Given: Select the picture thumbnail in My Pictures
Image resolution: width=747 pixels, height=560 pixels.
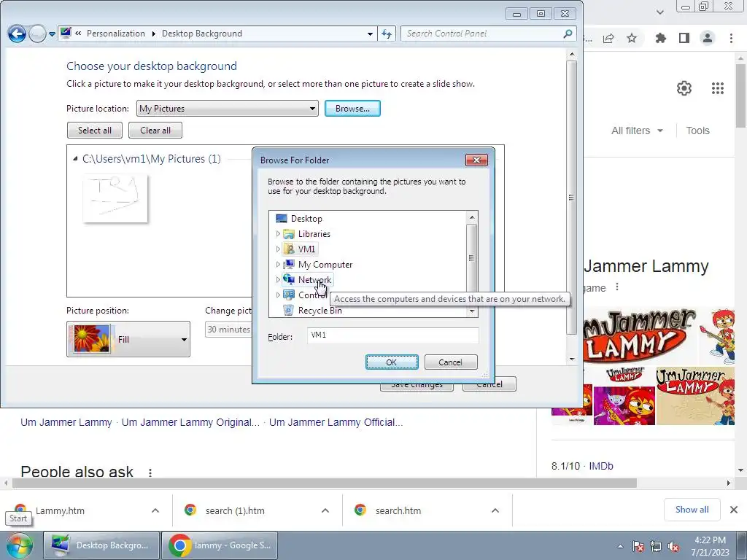Looking at the screenshot, I should tap(115, 198).
